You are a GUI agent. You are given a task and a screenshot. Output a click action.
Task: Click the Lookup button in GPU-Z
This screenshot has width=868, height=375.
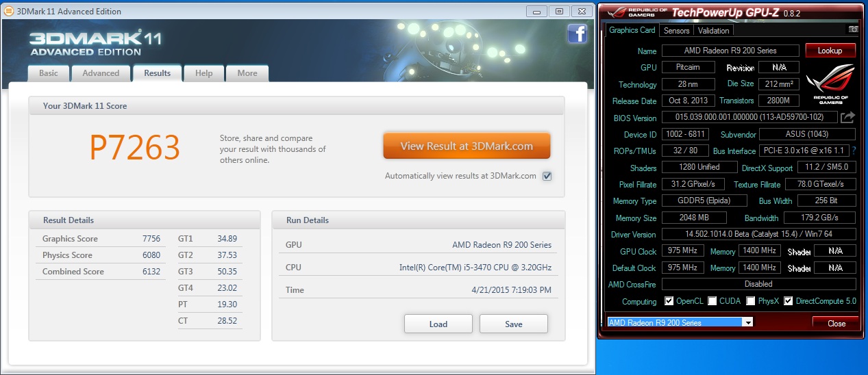[x=830, y=51]
